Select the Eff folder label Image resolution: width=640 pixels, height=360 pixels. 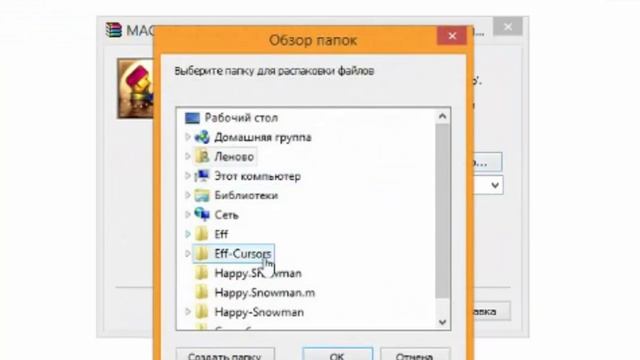point(221,234)
